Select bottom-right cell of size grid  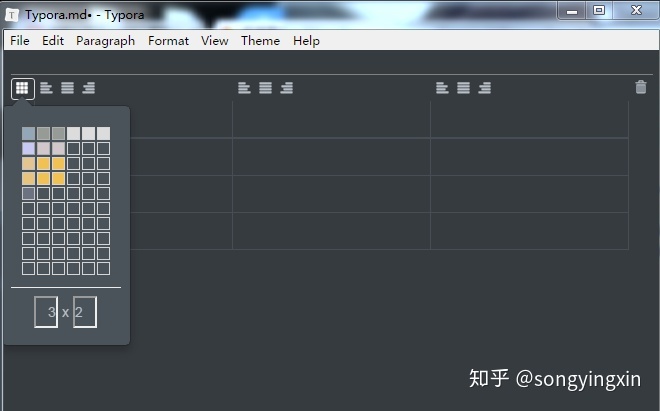tap(104, 268)
